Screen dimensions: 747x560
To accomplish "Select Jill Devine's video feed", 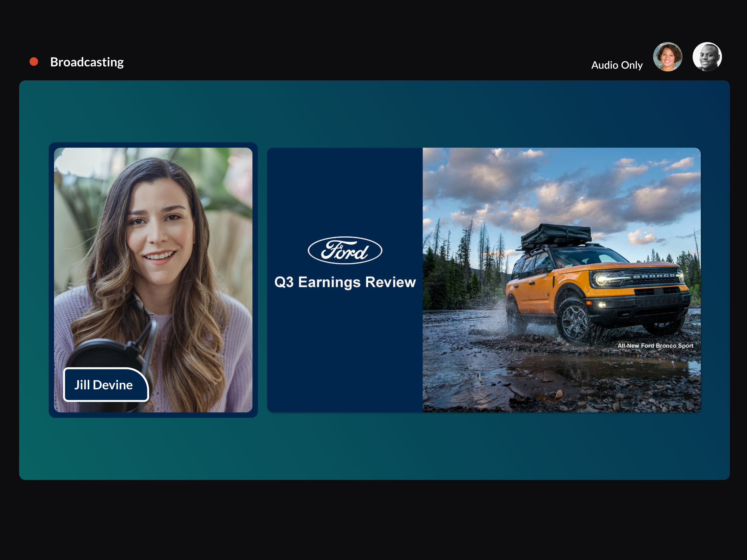I will (x=153, y=280).
